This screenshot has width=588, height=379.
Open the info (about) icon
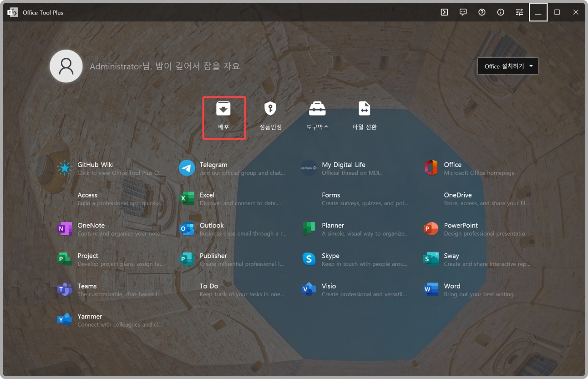point(501,12)
